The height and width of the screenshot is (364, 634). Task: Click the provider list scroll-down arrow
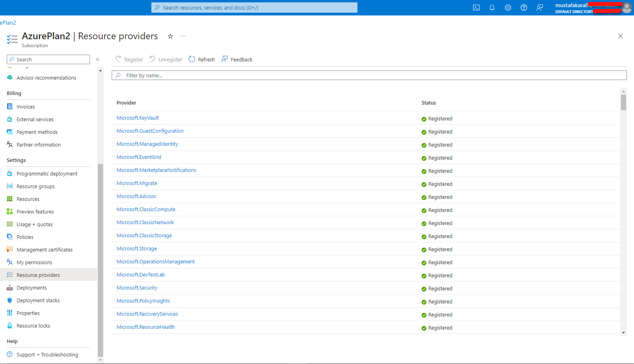tap(624, 333)
